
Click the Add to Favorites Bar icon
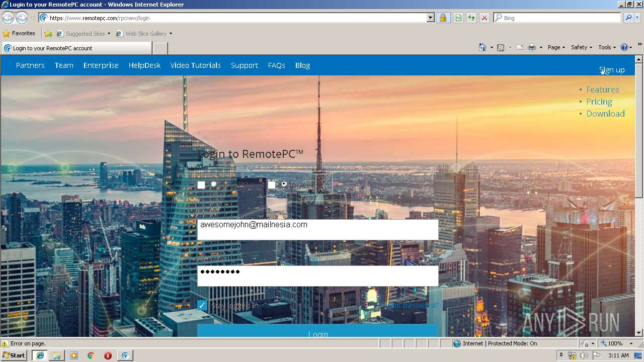pyautogui.click(x=48, y=34)
